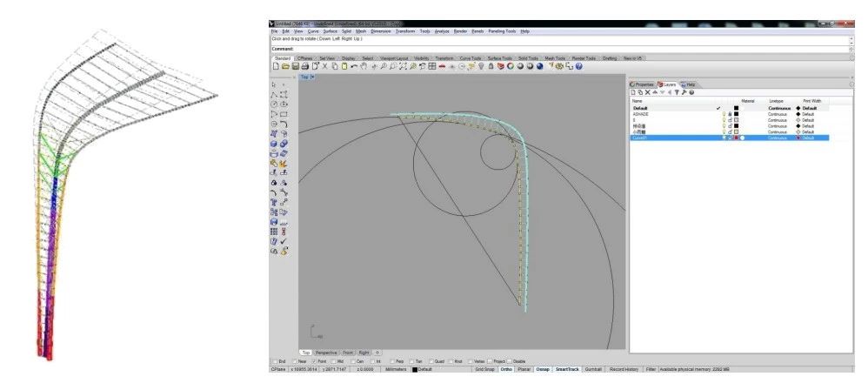This screenshot has width=868, height=390.
Task: Click the red car Show/Hide icon
Action: pos(443,66)
